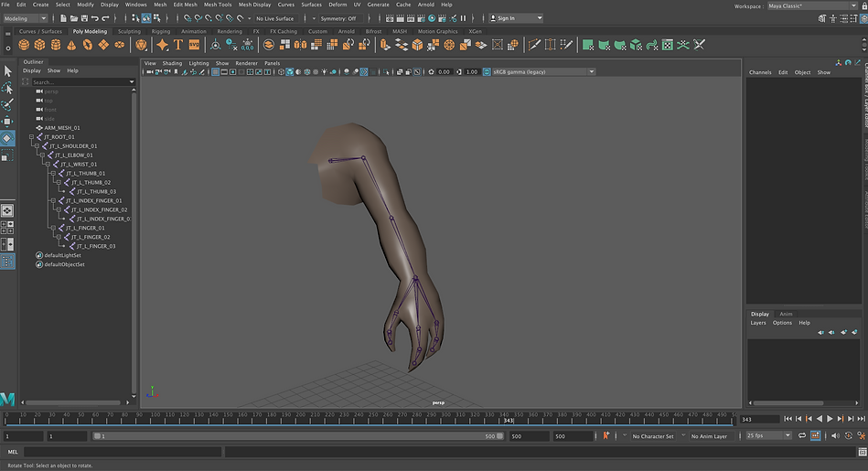This screenshot has height=471, width=868.
Task: Click the Redo arrow icon
Action: tap(105, 18)
